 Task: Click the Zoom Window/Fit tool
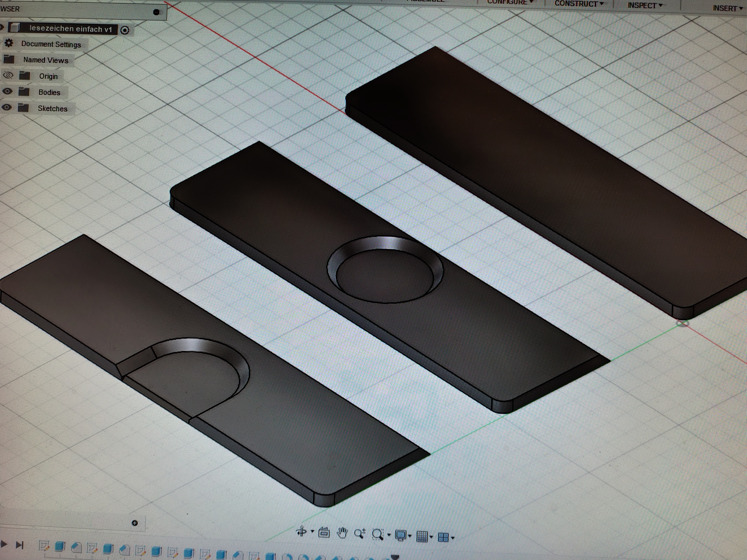378,535
